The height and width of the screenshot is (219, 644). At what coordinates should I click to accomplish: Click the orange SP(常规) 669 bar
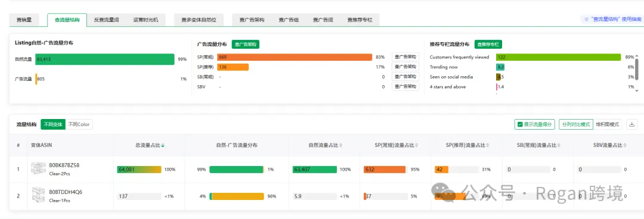coord(295,57)
